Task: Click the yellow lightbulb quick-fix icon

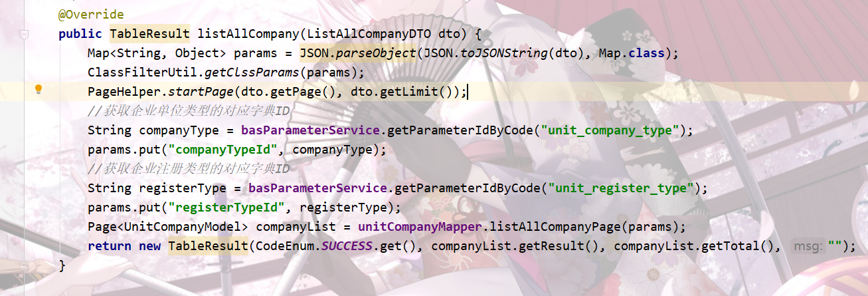Action: coord(39,89)
